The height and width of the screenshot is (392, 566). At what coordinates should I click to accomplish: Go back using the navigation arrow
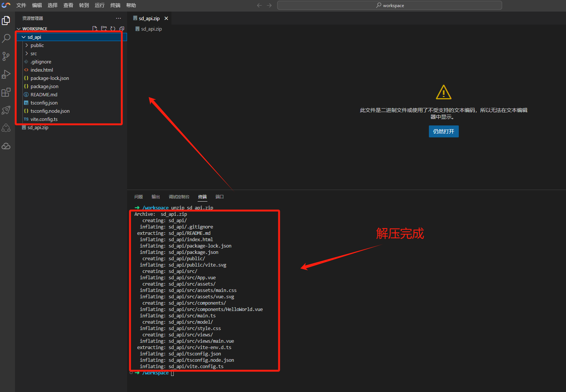260,5
